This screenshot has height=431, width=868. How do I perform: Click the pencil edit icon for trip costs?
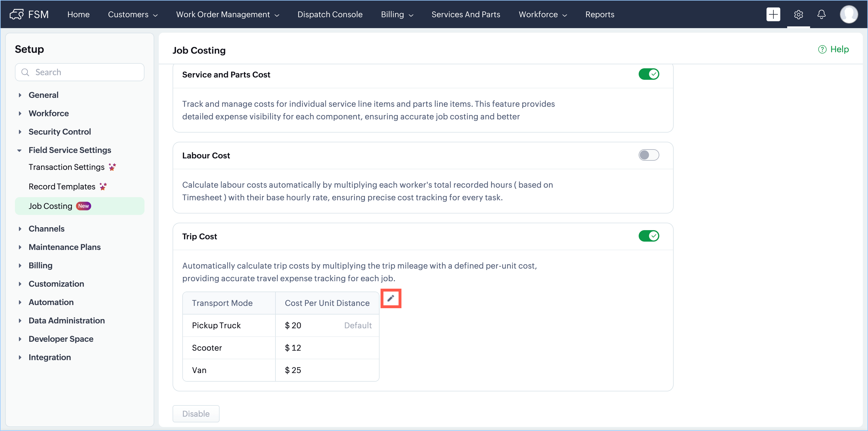(390, 298)
